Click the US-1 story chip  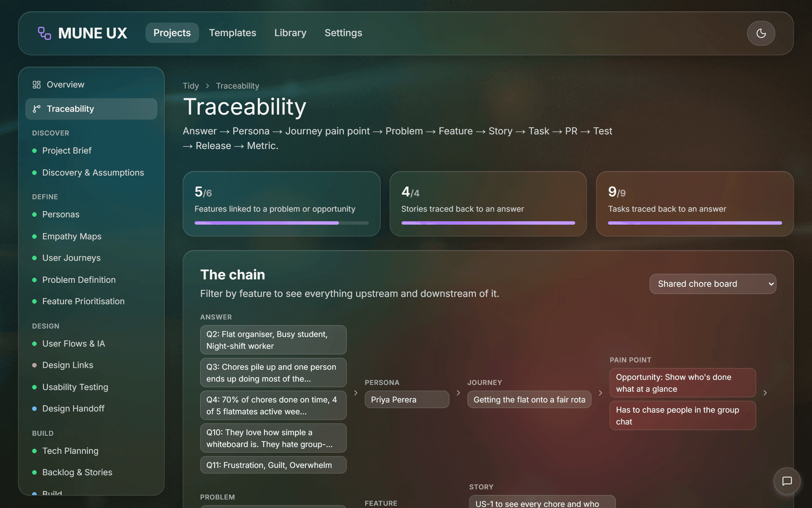pos(542,502)
